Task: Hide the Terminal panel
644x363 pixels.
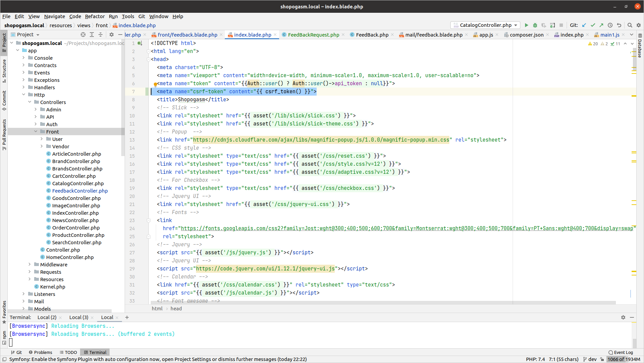Action: coord(632,317)
